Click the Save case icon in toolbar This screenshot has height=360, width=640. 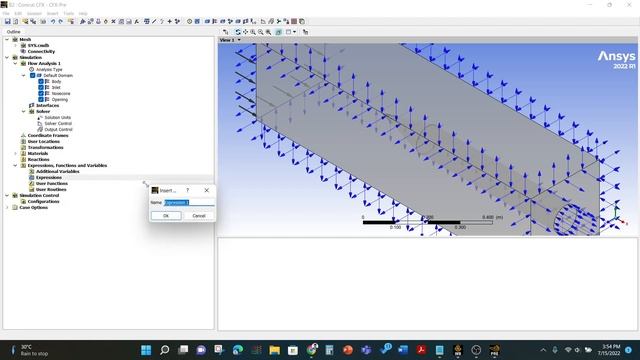tap(7, 21)
